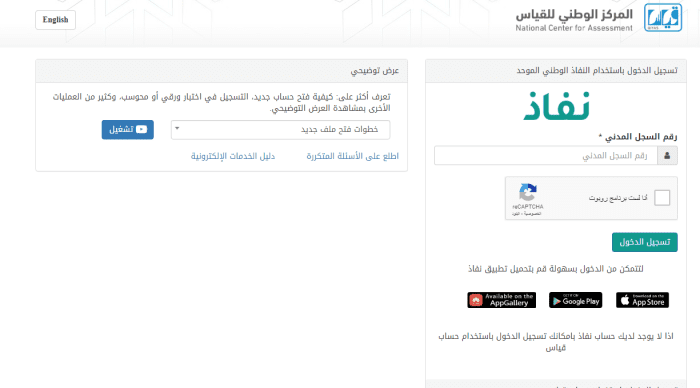The height and width of the screenshot is (388, 700).
Task: Open the Huawei AppGallery download badge
Action: [x=501, y=300]
